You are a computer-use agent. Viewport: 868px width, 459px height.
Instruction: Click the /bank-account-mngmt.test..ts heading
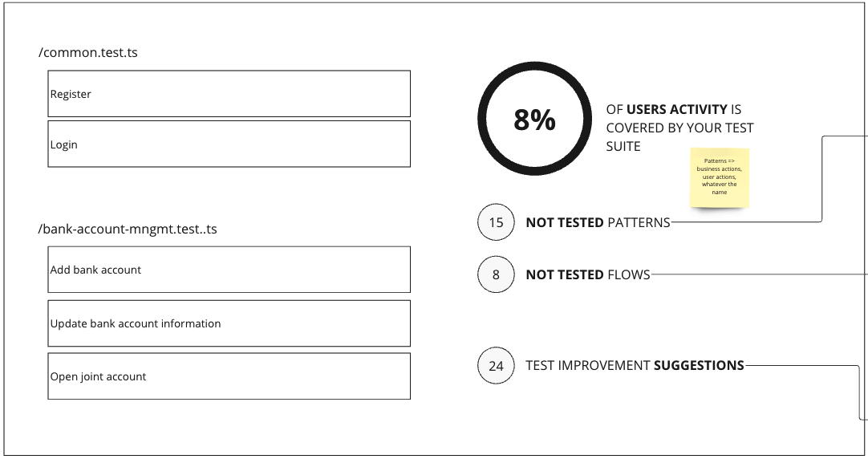tap(128, 229)
